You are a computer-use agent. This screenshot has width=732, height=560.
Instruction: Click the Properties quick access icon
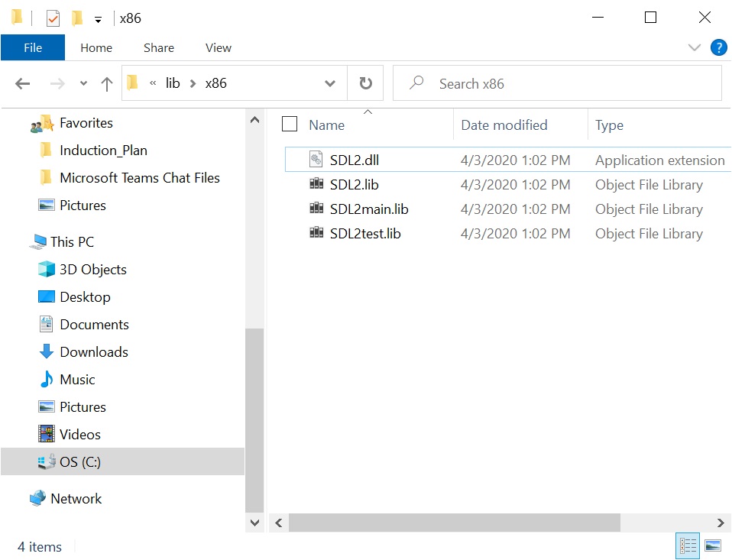tap(53, 18)
